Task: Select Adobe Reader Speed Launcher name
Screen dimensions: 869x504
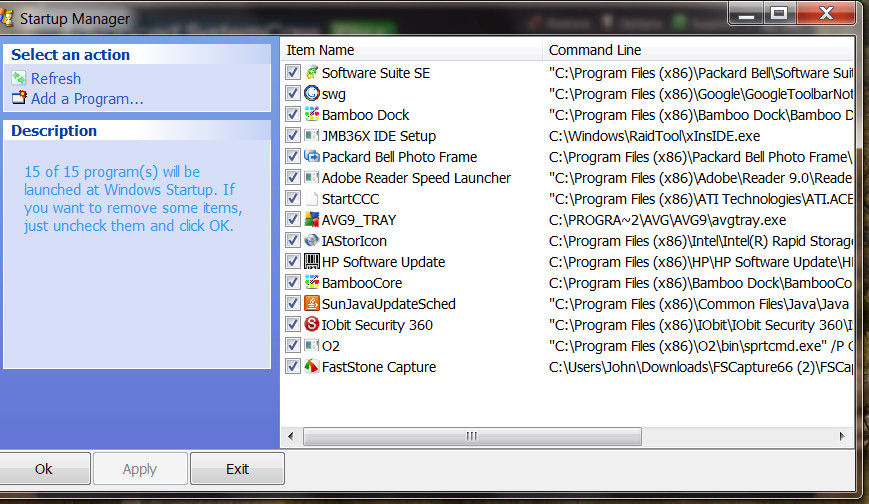Action: (416, 179)
